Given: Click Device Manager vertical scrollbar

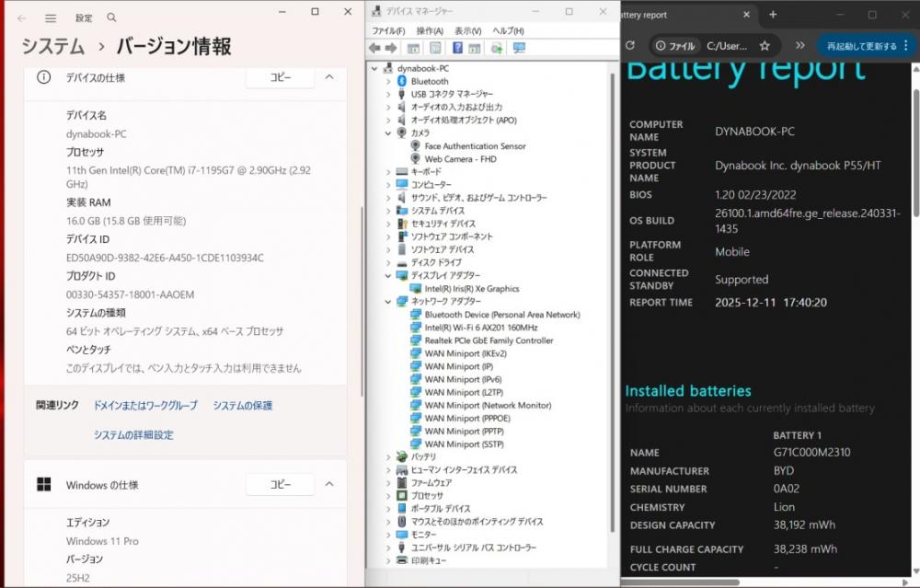Looking at the screenshot, I should tap(614, 302).
